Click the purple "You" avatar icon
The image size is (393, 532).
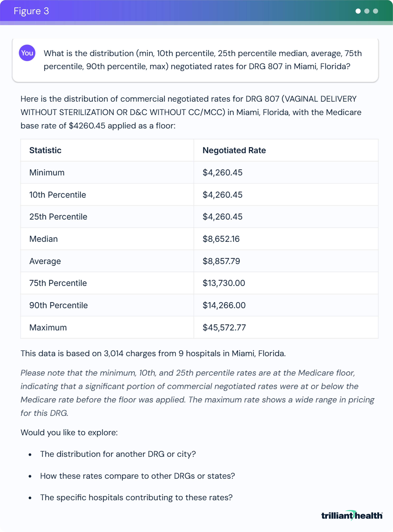coord(27,53)
